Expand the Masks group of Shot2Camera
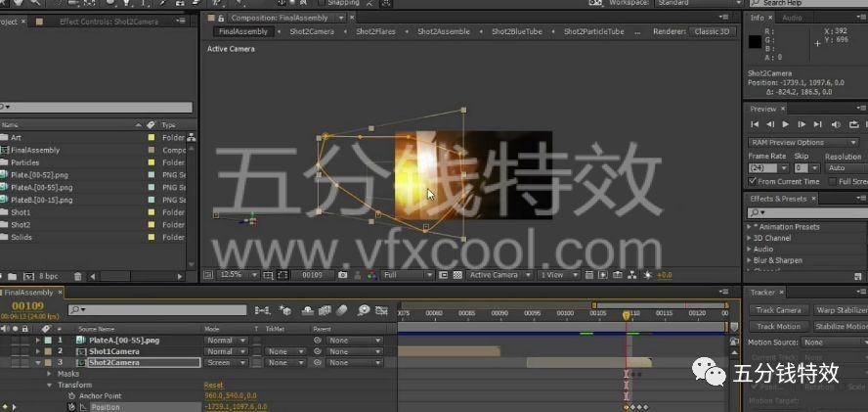 click(x=49, y=374)
